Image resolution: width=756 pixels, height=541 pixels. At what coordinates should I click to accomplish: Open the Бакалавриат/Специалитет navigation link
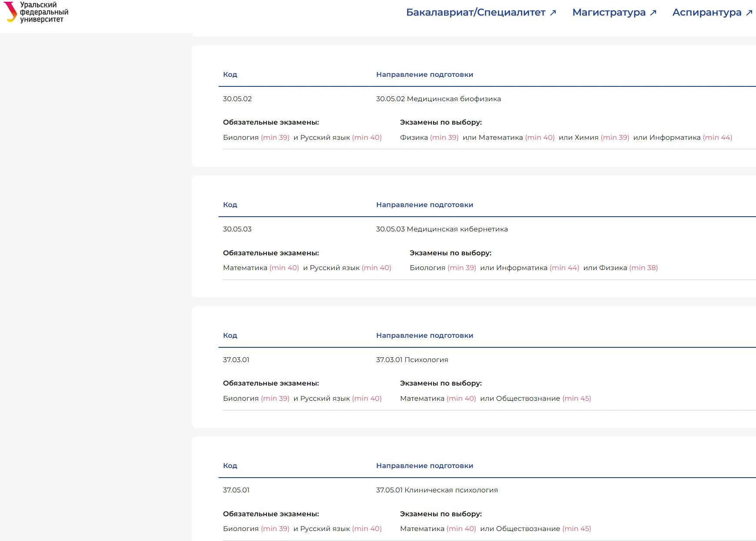[475, 13]
